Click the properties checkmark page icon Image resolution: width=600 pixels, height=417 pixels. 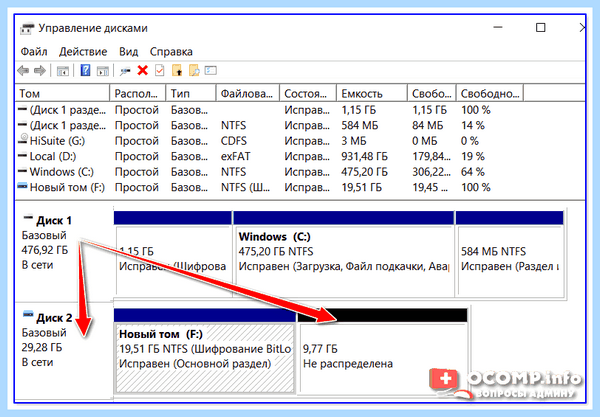160,70
